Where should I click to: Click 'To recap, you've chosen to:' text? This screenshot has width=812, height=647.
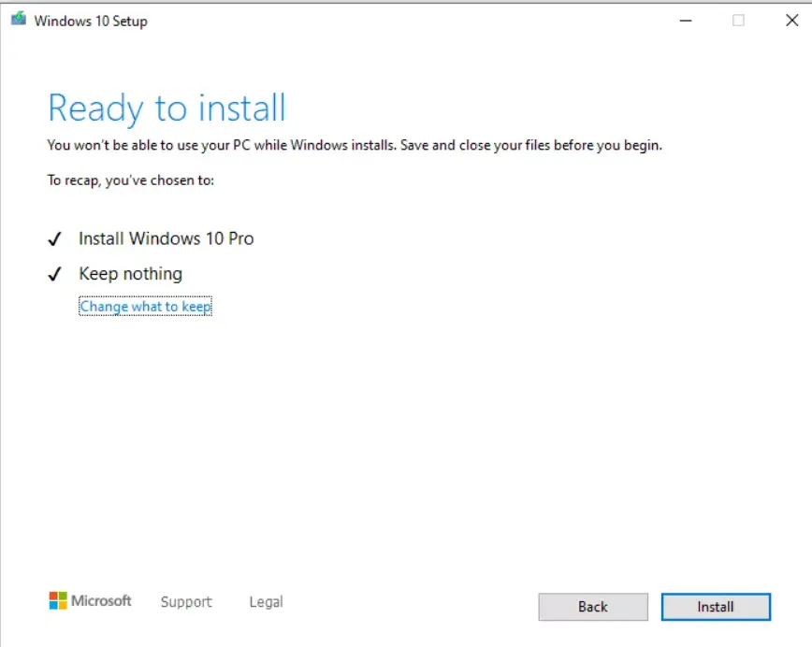[x=131, y=180]
